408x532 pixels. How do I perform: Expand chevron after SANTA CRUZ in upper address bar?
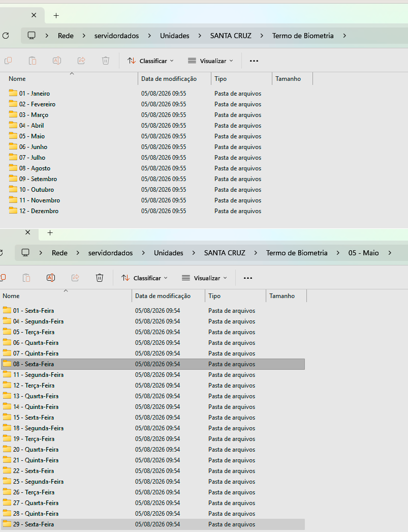(262, 36)
